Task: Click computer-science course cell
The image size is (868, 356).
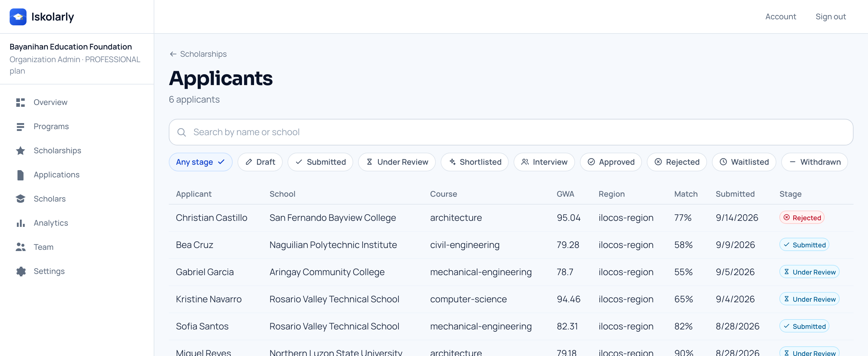Action: click(468, 299)
